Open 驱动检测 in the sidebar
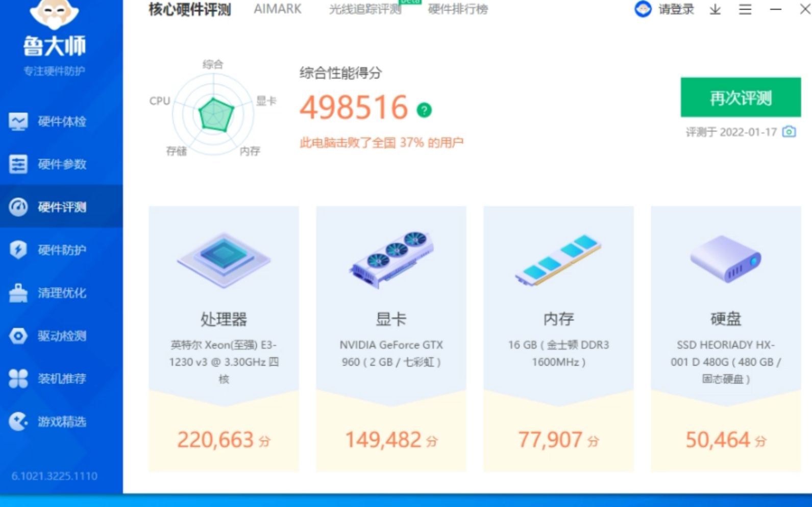The height and width of the screenshot is (507, 812). [61, 336]
